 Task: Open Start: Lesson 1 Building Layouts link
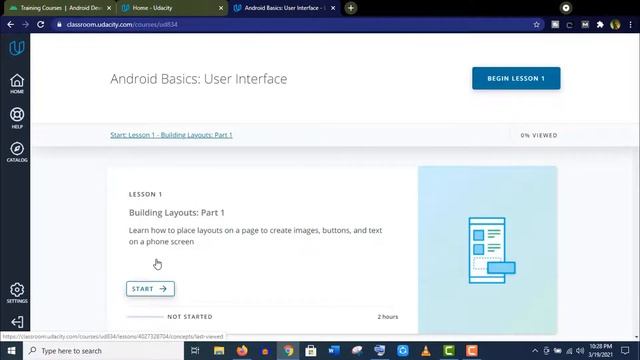(171, 135)
